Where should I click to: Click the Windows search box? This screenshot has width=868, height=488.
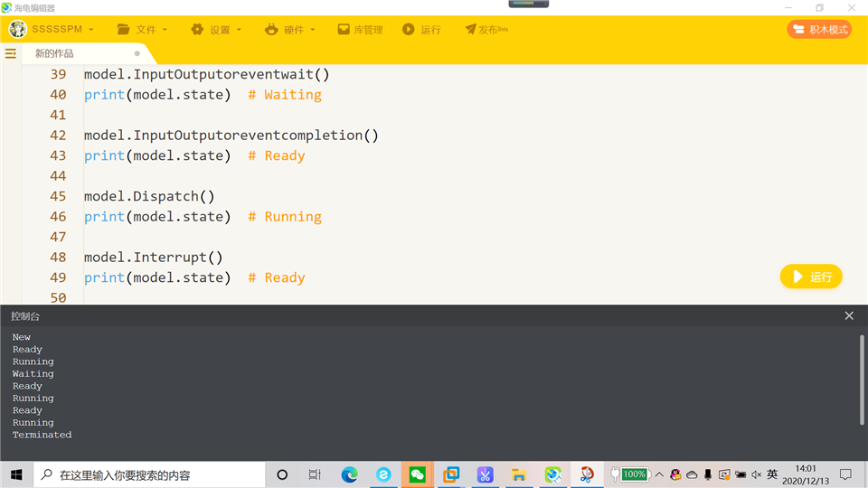click(149, 474)
